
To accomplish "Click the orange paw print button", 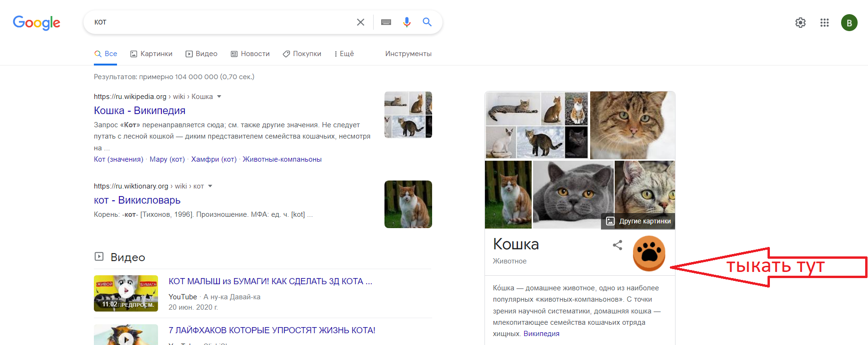I will click(649, 254).
